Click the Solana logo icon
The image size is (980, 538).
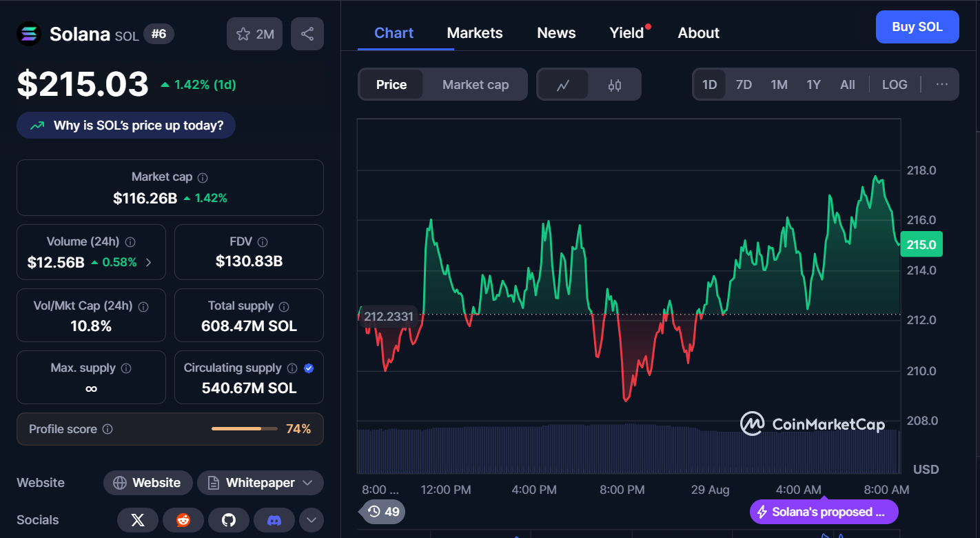pos(29,34)
